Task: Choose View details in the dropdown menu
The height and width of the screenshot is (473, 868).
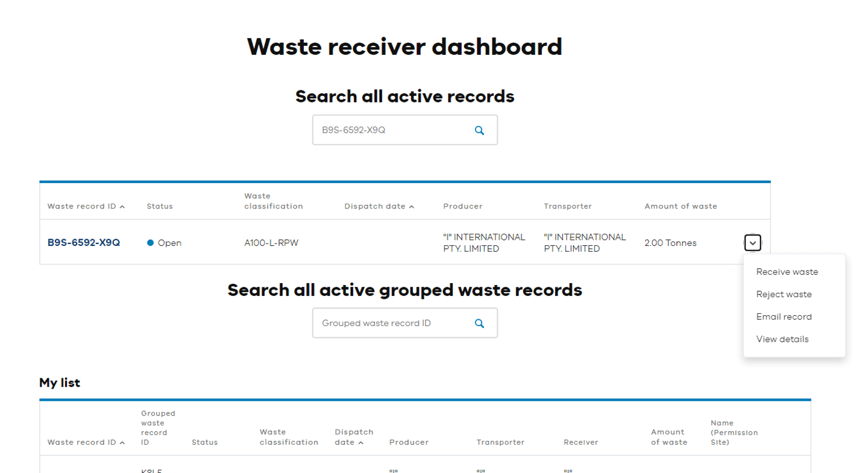Action: (x=782, y=339)
